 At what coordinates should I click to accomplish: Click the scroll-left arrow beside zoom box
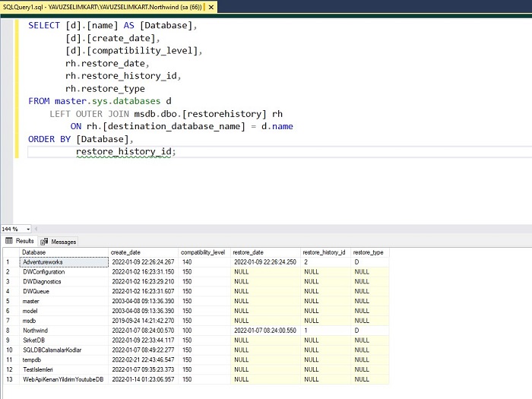tap(36, 229)
